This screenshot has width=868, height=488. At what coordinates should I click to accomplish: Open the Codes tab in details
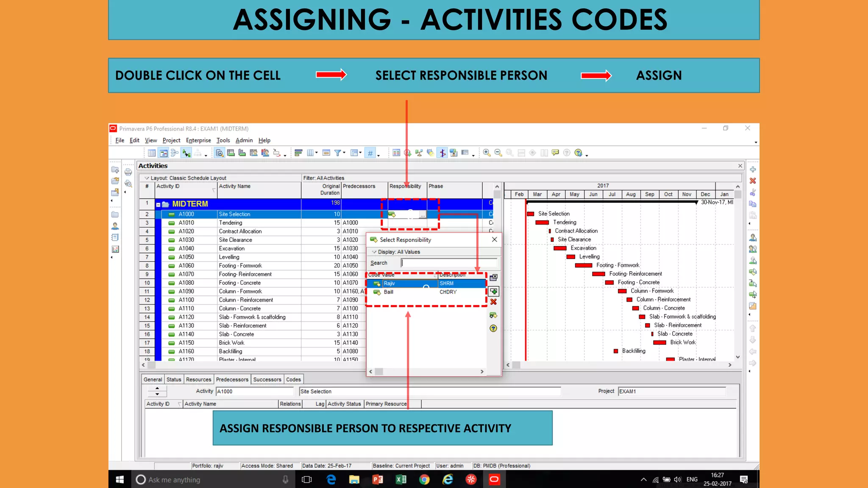click(x=293, y=380)
